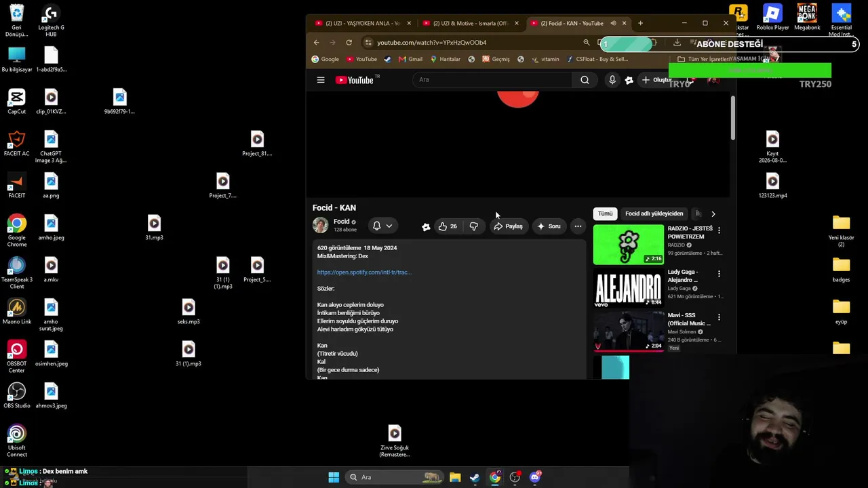868x488 pixels.
Task: Like the Focid - KAN video
Action: pos(448,226)
